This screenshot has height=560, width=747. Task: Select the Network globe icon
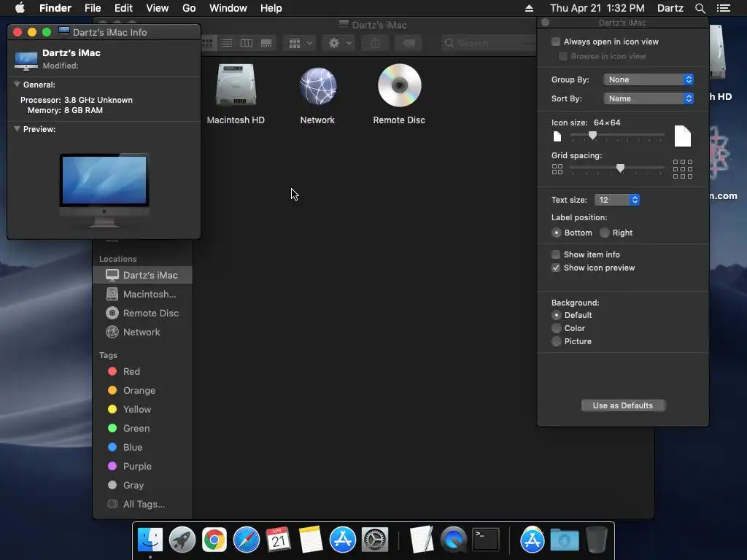(318, 86)
